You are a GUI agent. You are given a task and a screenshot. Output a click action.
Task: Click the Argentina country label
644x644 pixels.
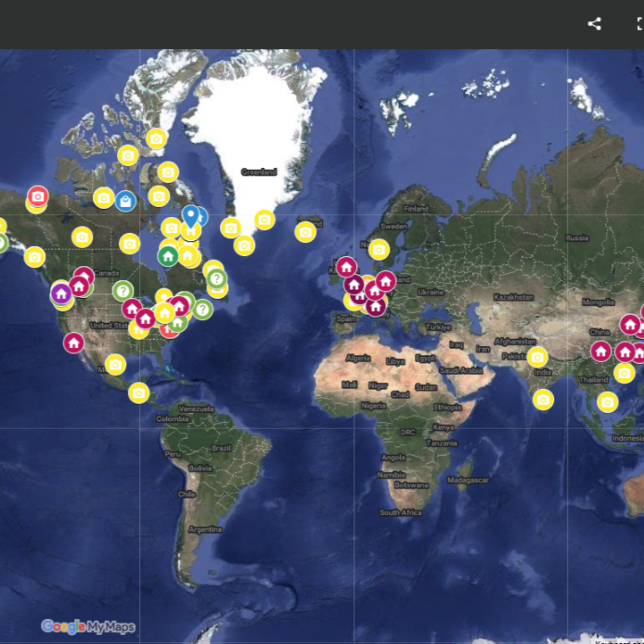205,529
